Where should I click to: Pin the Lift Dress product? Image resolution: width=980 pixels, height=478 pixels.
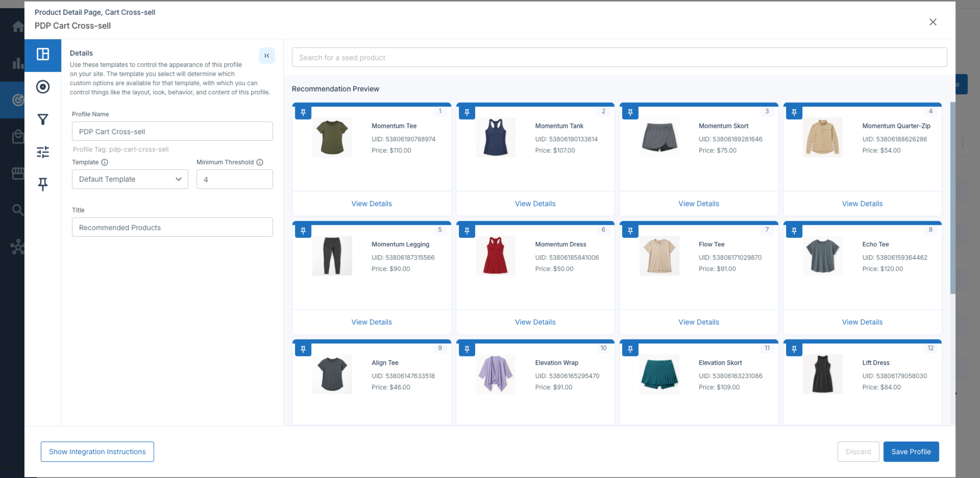(794, 349)
